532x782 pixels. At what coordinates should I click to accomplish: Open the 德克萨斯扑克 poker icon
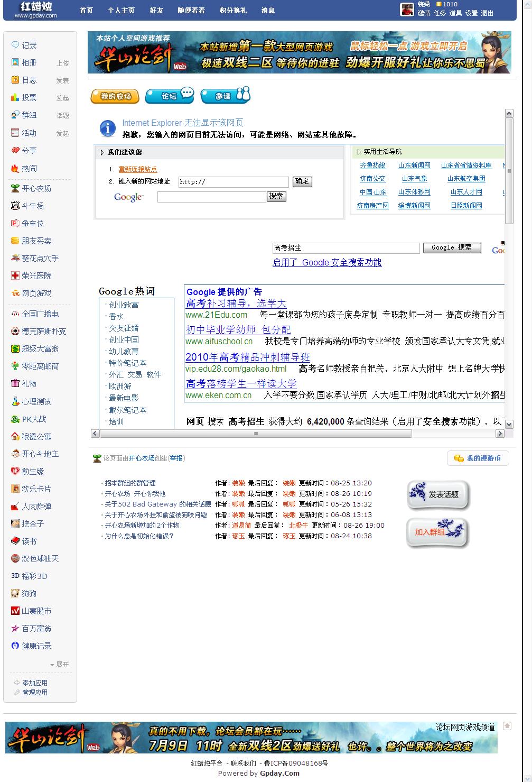point(15,331)
